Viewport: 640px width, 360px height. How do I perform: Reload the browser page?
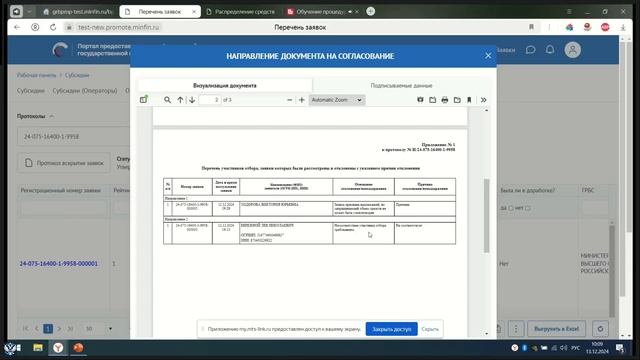coord(53,27)
